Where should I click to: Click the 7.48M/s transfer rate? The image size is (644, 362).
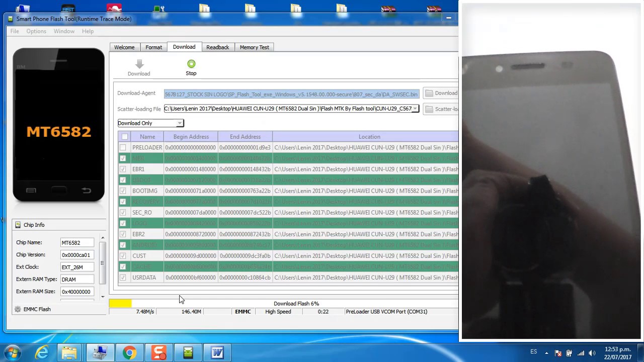tap(145, 312)
